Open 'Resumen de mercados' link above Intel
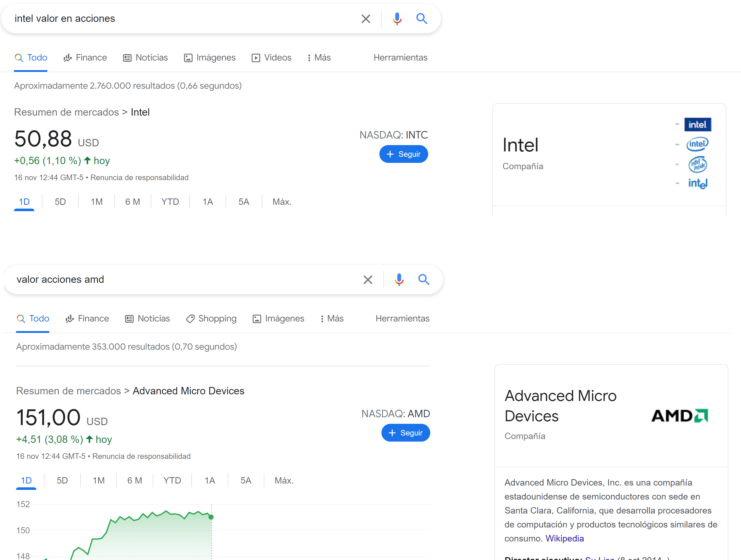The image size is (741, 560). (x=66, y=112)
